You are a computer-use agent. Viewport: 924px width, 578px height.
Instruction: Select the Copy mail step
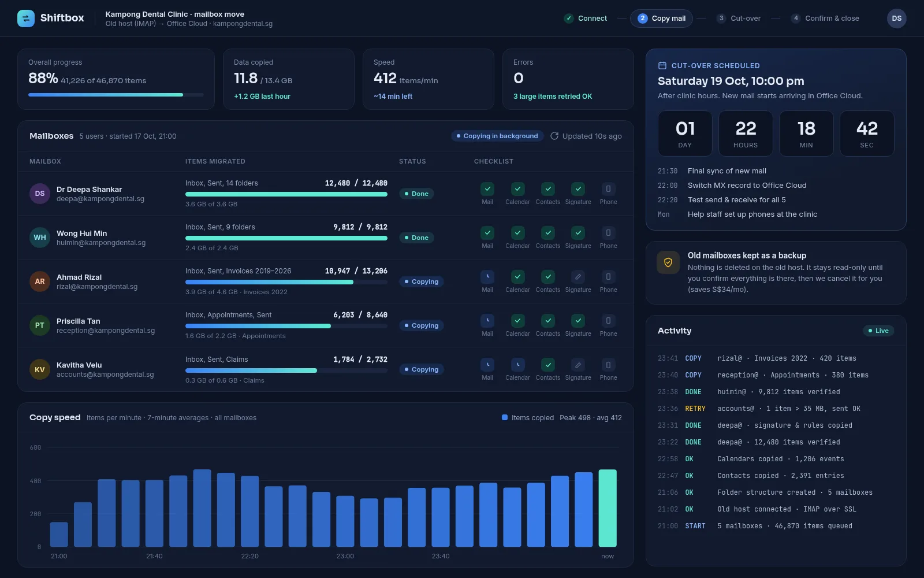pyautogui.click(x=661, y=18)
